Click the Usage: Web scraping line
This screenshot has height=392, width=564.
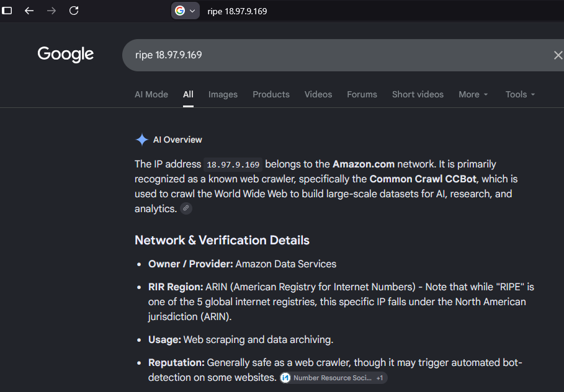241,340
